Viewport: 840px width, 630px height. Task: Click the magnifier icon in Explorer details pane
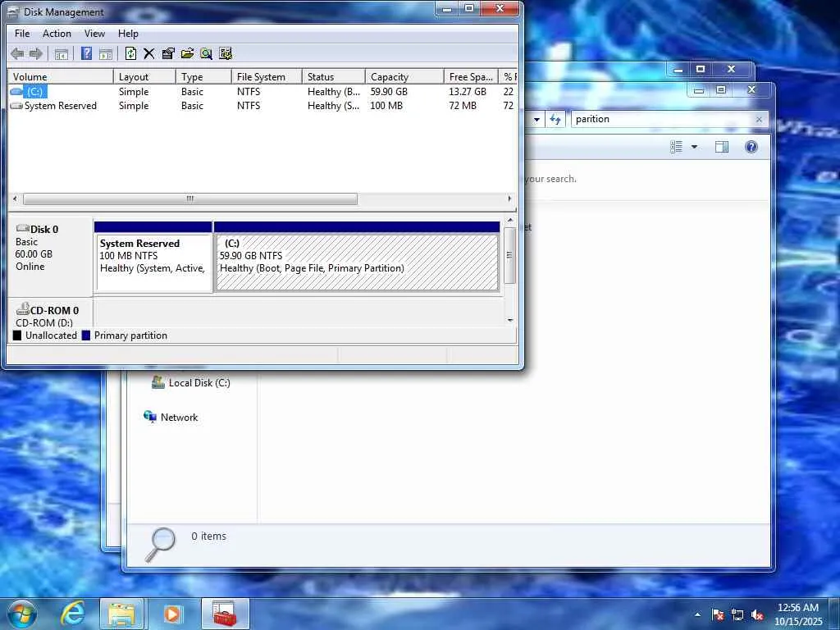pos(160,544)
